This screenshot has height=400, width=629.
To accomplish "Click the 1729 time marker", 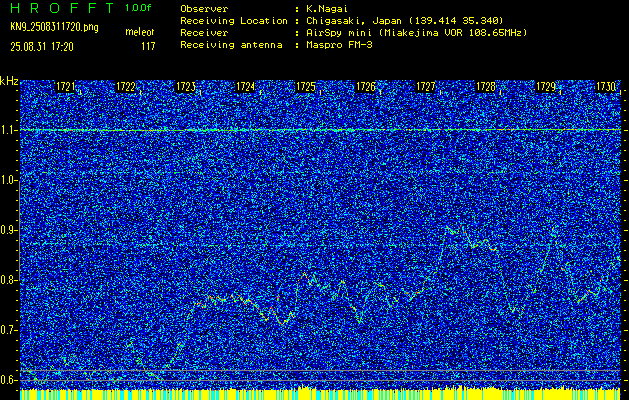I will (546, 87).
